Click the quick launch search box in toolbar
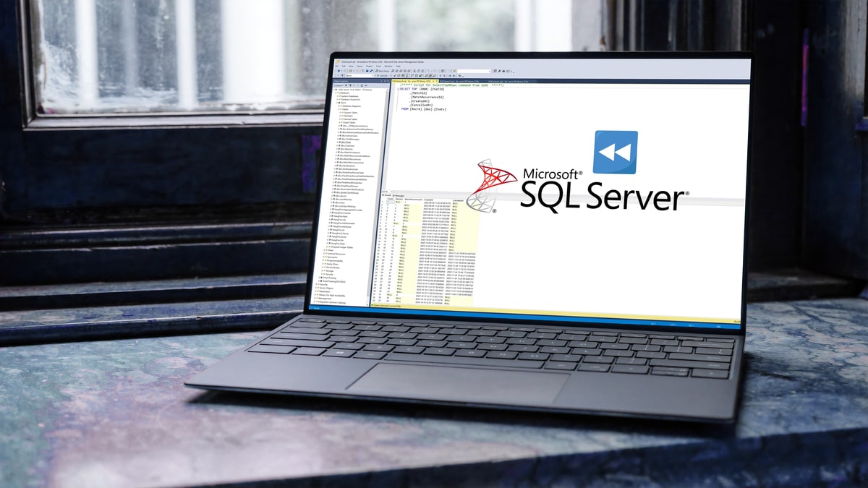868x488 pixels. point(472,71)
